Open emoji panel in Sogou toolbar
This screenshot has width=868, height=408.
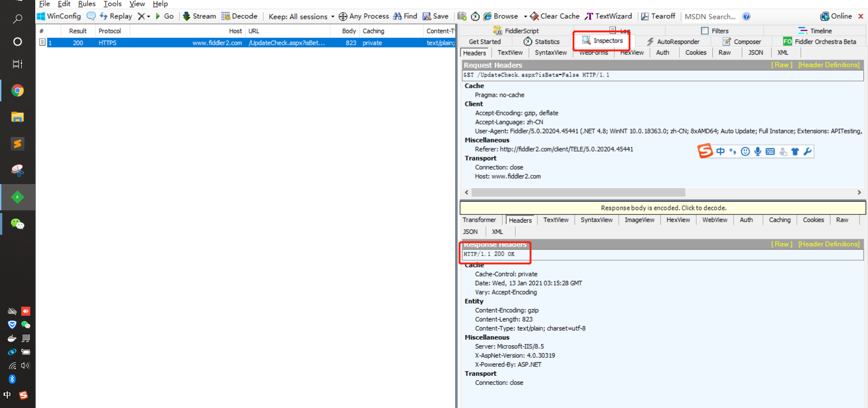point(745,152)
